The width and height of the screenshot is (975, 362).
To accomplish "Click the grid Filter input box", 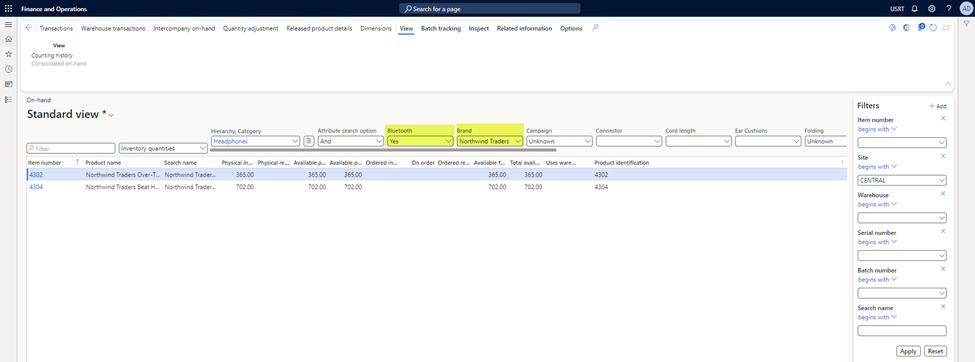I will (x=71, y=149).
